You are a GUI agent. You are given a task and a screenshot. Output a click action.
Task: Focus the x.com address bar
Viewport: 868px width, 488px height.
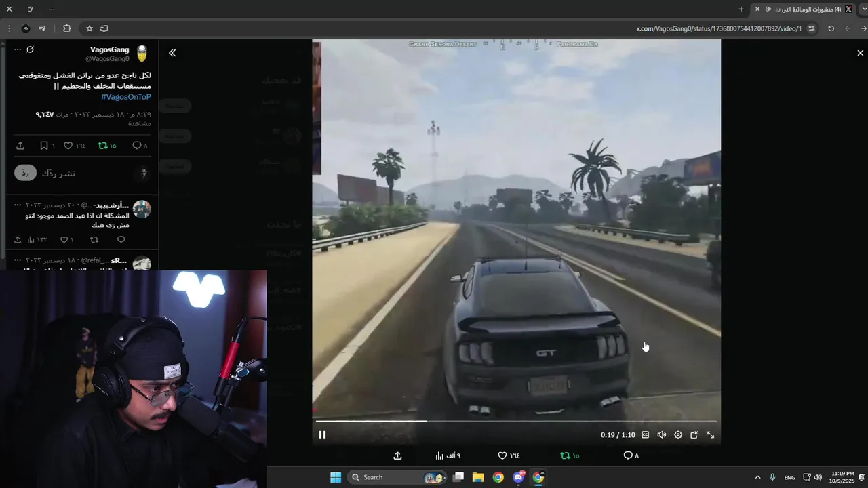pos(719,28)
